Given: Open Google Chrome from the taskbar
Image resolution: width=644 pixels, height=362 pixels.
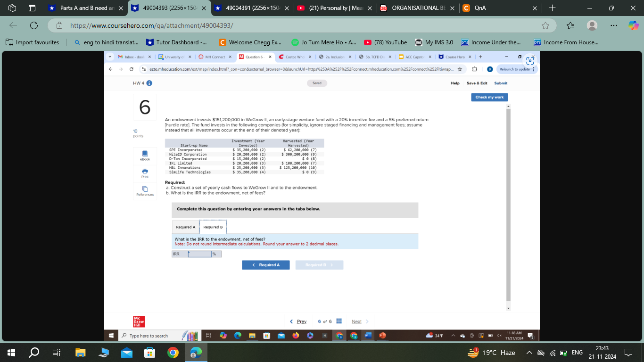Looking at the screenshot, I should pos(173,353).
